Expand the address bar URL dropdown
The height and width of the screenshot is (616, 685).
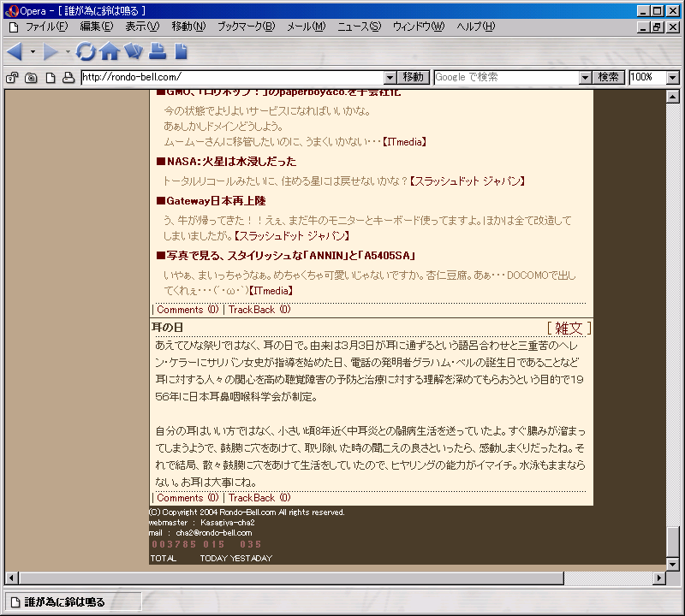(x=390, y=78)
